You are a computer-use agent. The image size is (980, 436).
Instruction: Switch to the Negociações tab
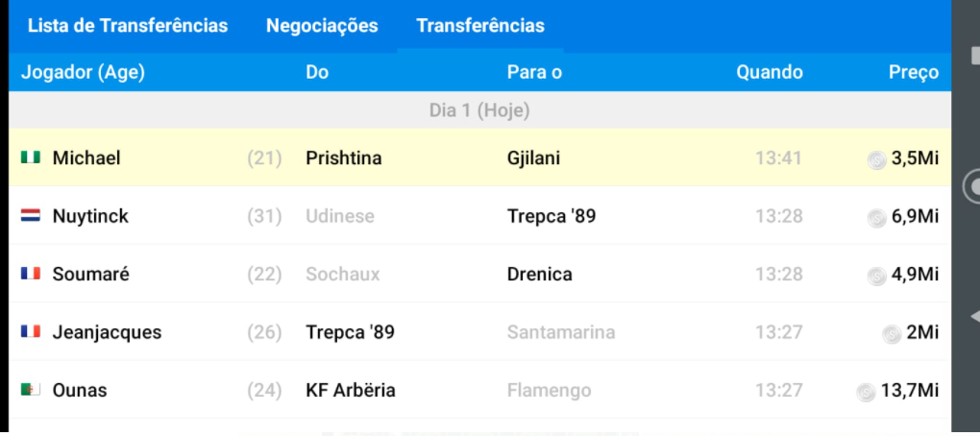(322, 26)
